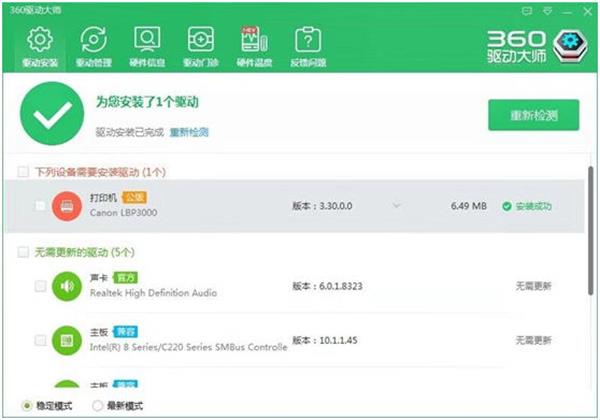Open the 硬件信息 monitor-search tab

(x=147, y=47)
